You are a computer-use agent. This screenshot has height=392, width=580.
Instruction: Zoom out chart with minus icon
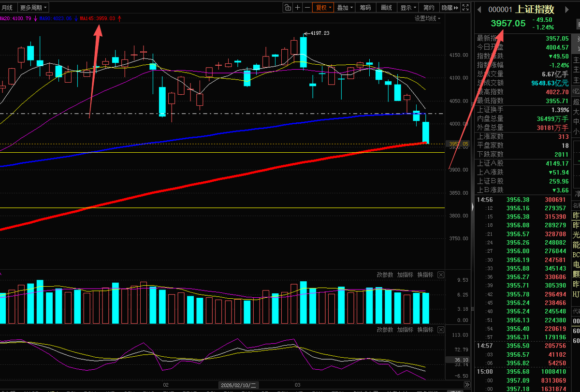coord(307,7)
